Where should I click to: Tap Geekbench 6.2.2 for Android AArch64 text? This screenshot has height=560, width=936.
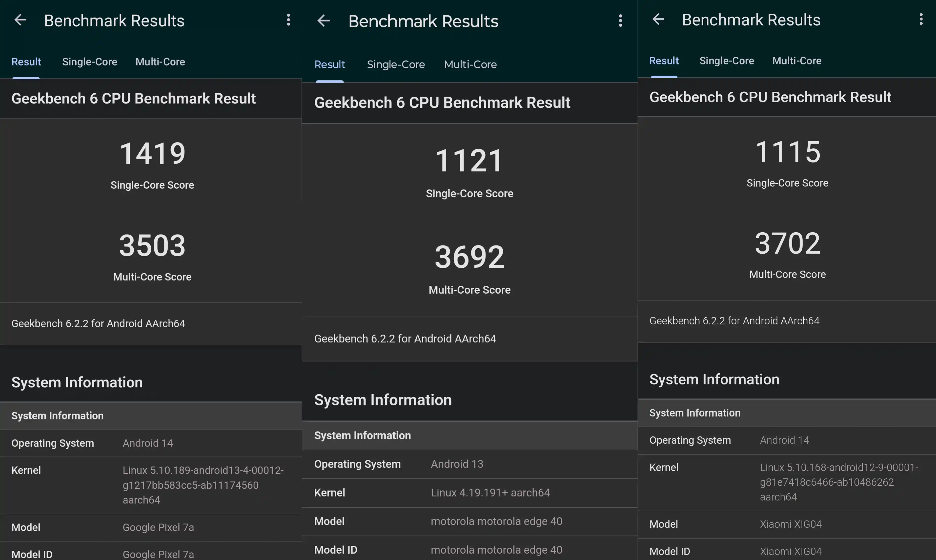coord(98,323)
